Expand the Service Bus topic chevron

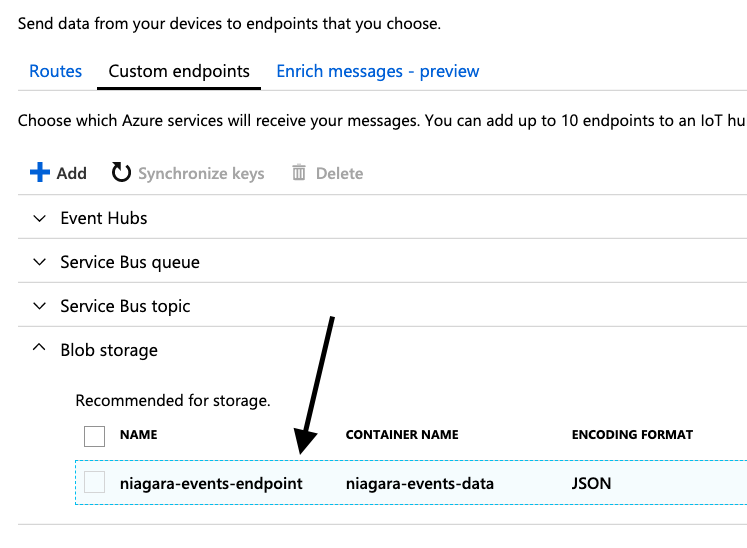pyautogui.click(x=39, y=306)
